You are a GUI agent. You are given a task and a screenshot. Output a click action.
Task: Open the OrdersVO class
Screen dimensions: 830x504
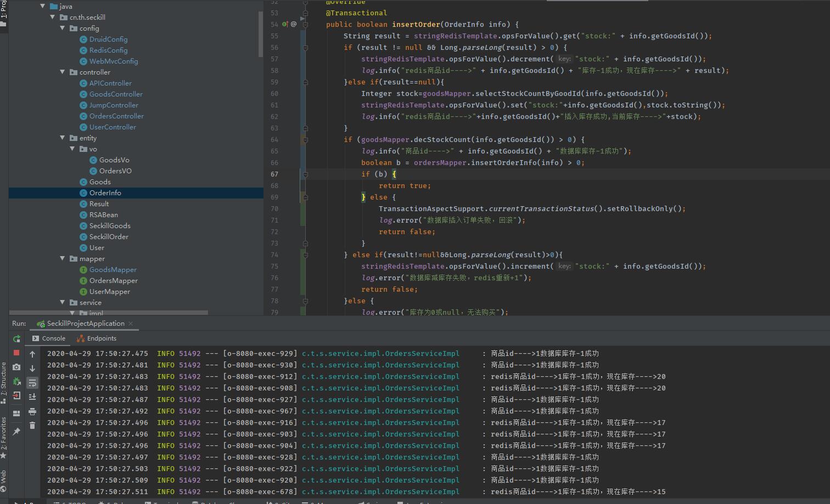point(110,171)
